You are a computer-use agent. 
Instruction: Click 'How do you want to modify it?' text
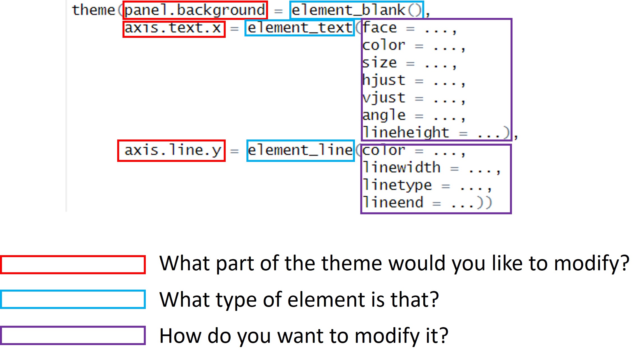tap(304, 336)
